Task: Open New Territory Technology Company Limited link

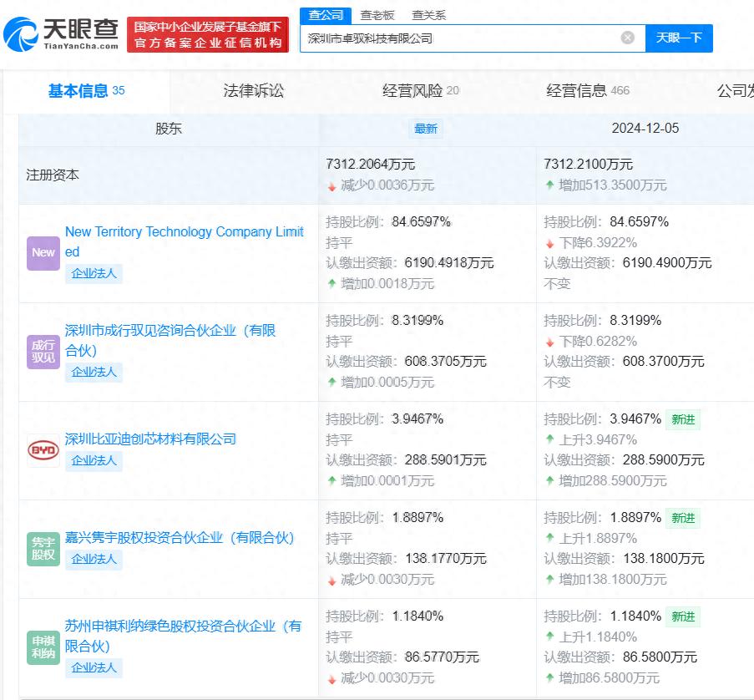Action: click(x=185, y=241)
